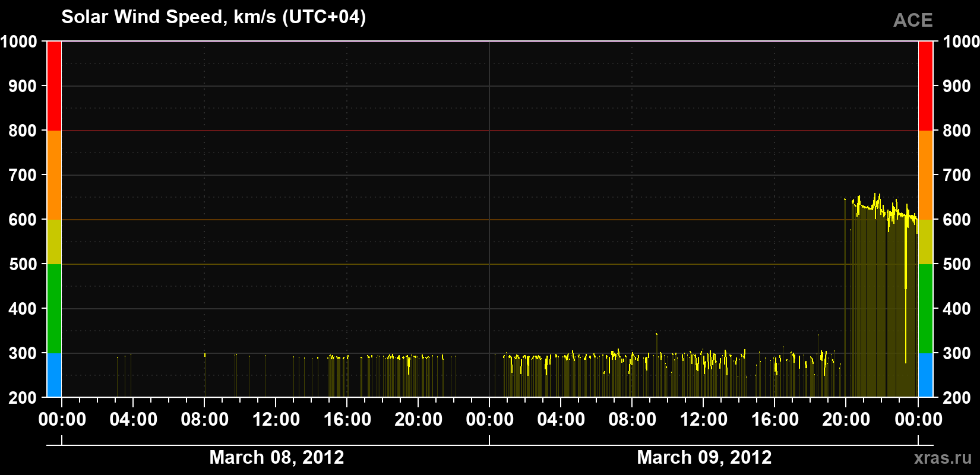Click the 20:00 tick label on March 09
The image size is (980, 475).
[x=846, y=420]
